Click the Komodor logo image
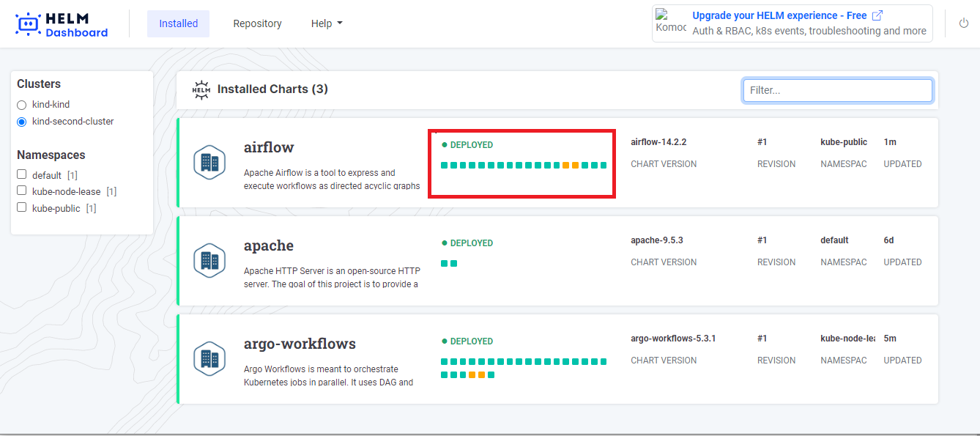Screen dimensions: 980x436 [x=671, y=22]
